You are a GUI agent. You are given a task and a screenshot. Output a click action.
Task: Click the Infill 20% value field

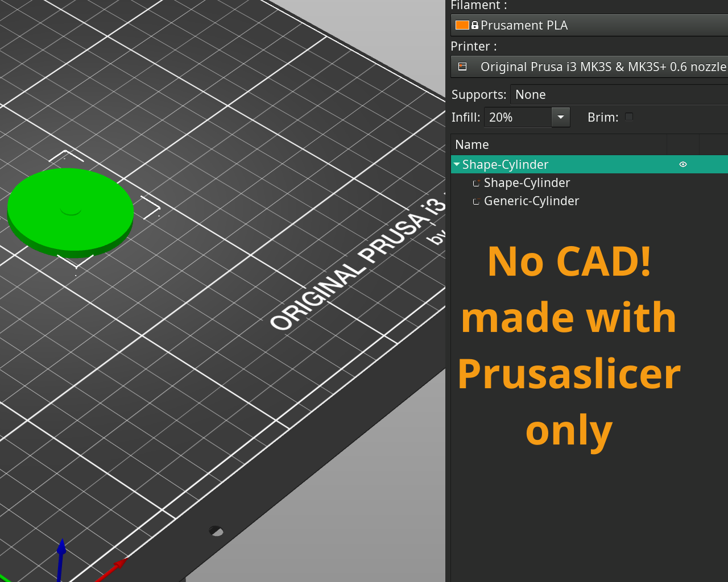point(518,117)
